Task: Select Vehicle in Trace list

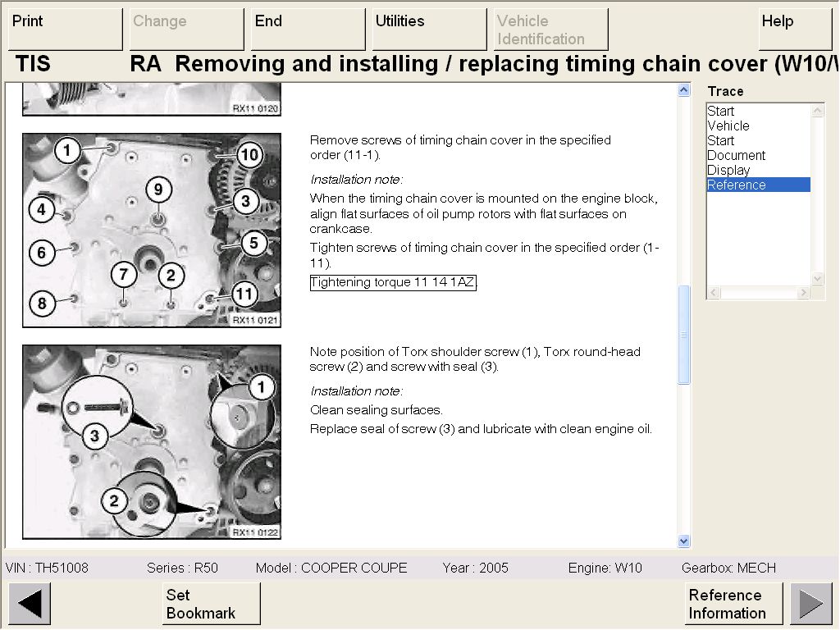Action: coord(728,126)
